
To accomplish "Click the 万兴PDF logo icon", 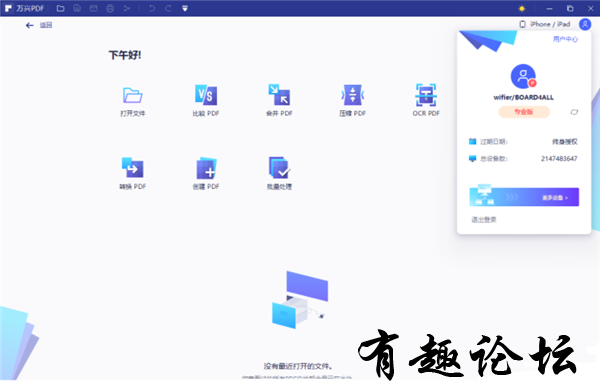I will coord(8,8).
